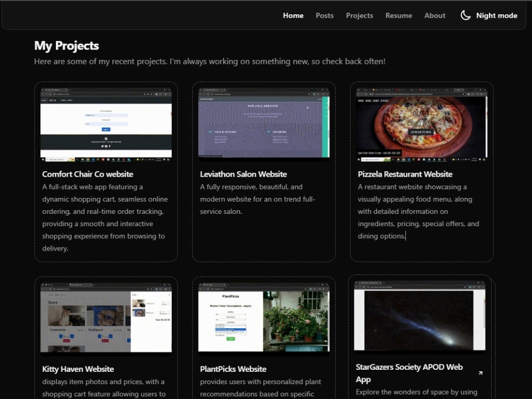Click the moon icon for night mode
This screenshot has width=532, height=399.
point(465,15)
